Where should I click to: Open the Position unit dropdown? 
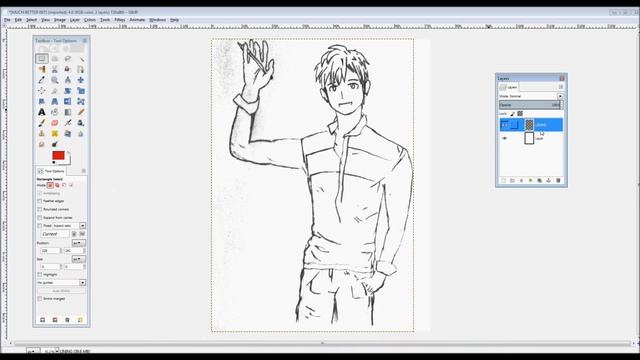point(78,243)
